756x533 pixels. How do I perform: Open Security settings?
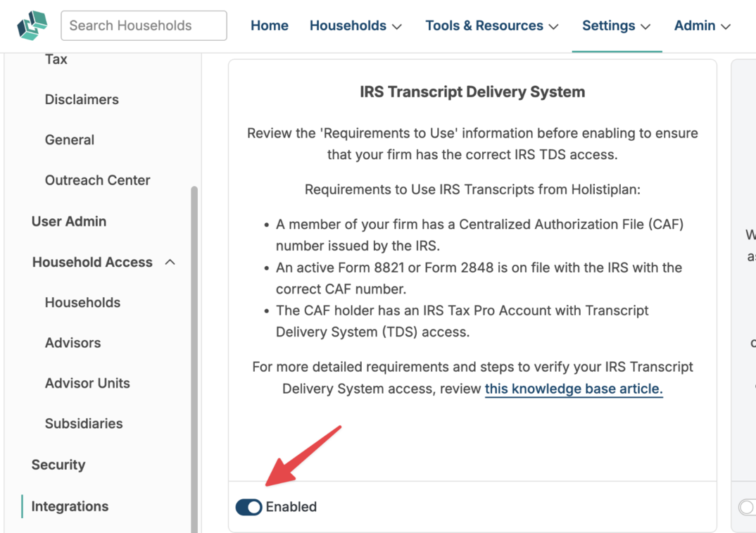(58, 465)
